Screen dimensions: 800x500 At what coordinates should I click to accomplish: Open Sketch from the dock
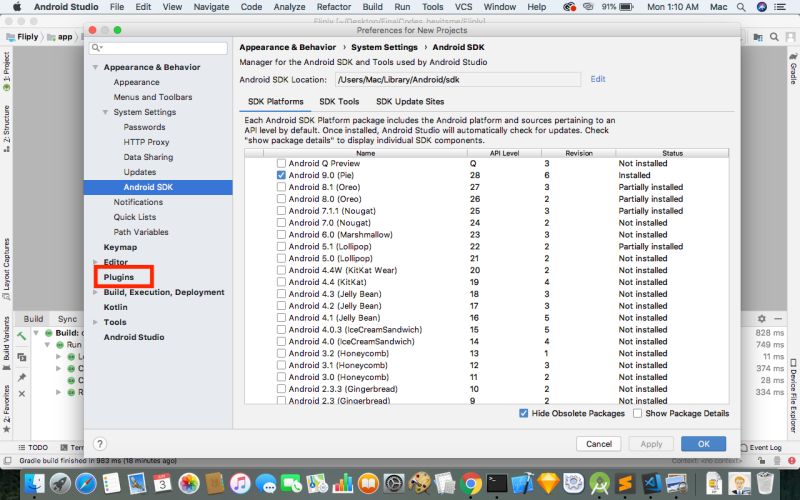tap(548, 483)
